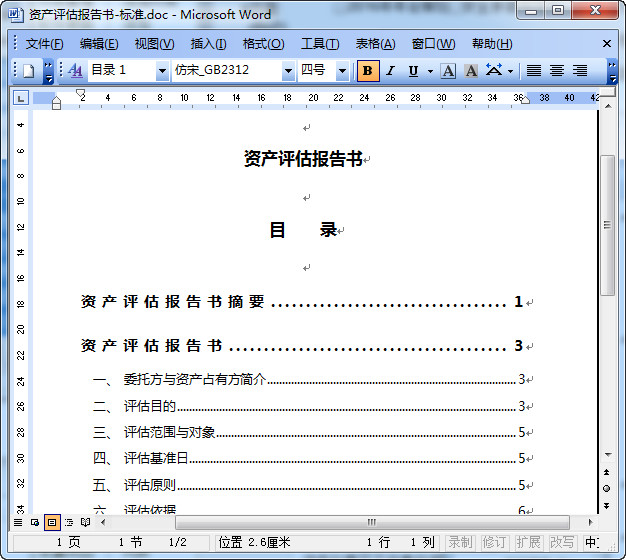Click vertical scrollbar down arrow
Viewport: 626px width, 560px height.
(608, 455)
